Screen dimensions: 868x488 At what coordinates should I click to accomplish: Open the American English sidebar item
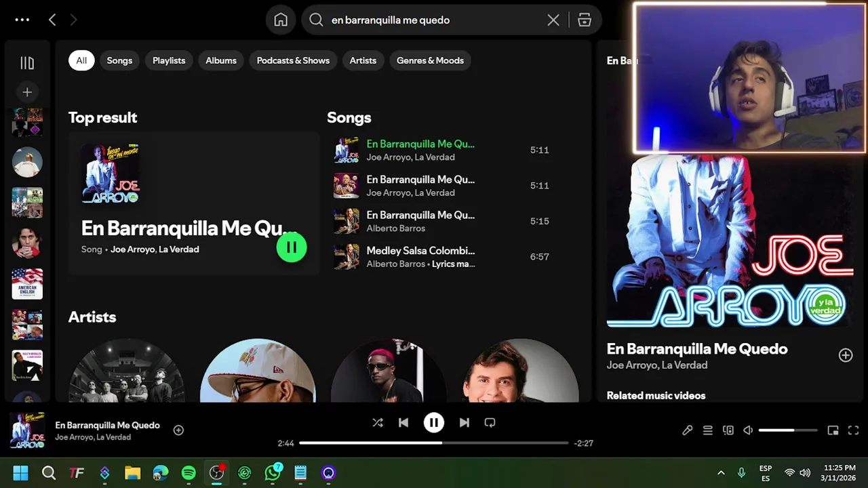[27, 284]
